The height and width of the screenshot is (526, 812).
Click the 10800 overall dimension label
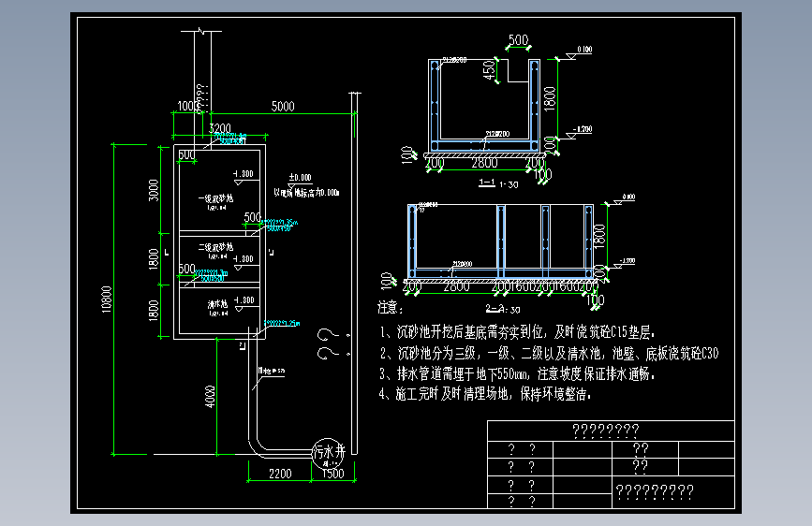106,300
